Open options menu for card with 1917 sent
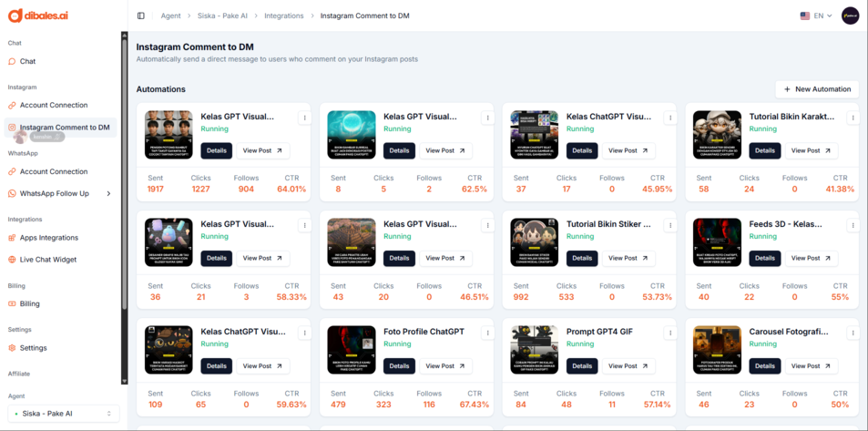This screenshot has width=868, height=431. pyautogui.click(x=304, y=118)
